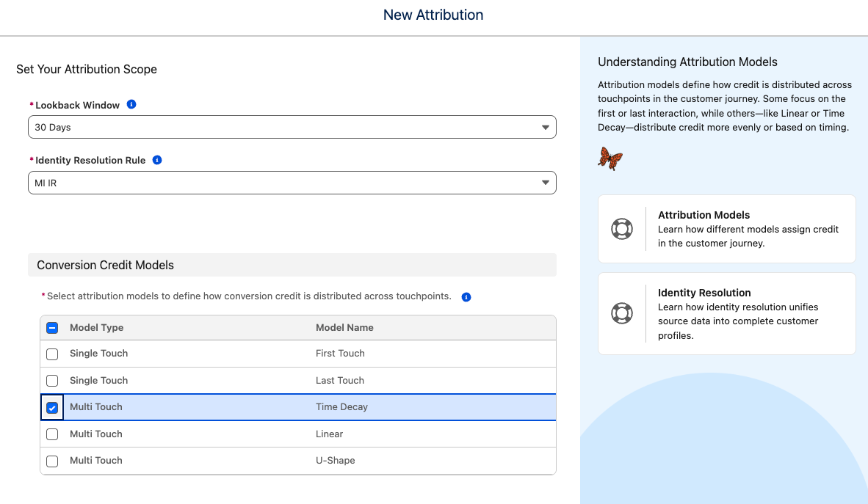This screenshot has width=868, height=504.
Task: Select the U-Shape model checkbox
Action: coord(52,461)
